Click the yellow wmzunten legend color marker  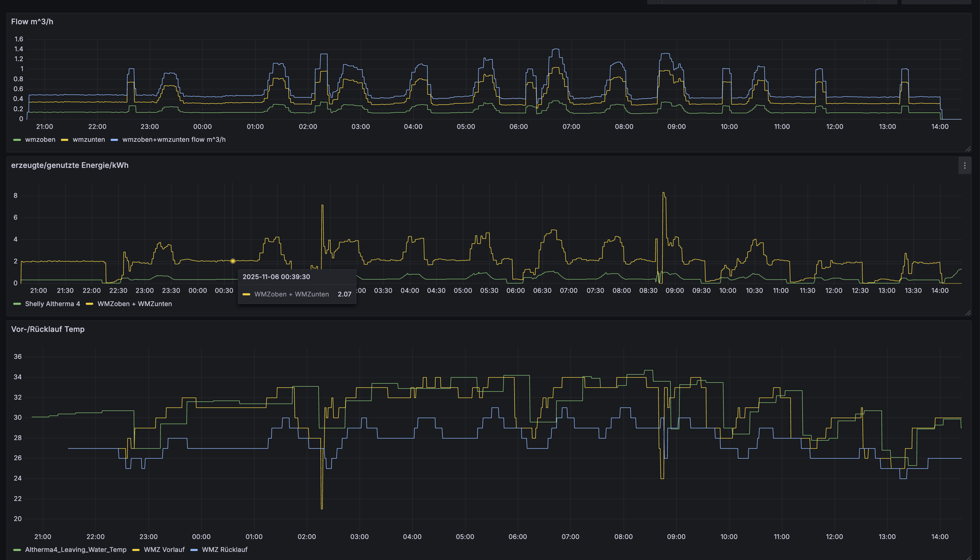[65, 140]
